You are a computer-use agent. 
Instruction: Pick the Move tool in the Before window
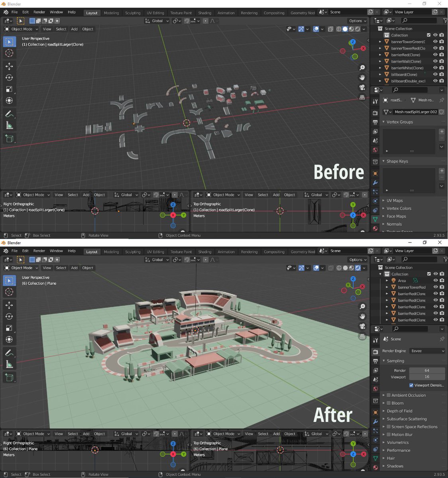9,66
